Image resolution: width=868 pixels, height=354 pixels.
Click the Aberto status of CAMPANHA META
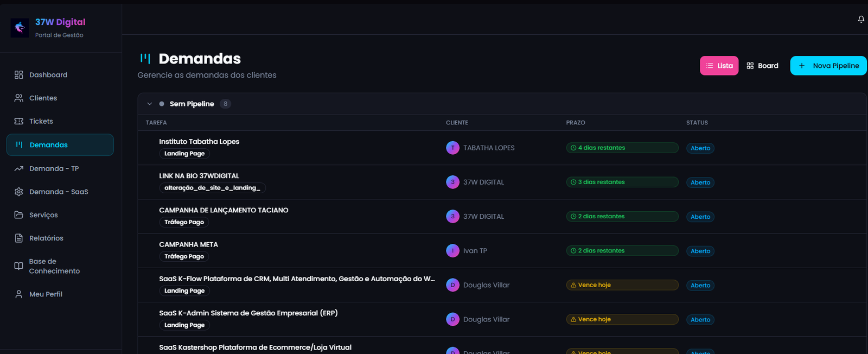click(x=700, y=251)
